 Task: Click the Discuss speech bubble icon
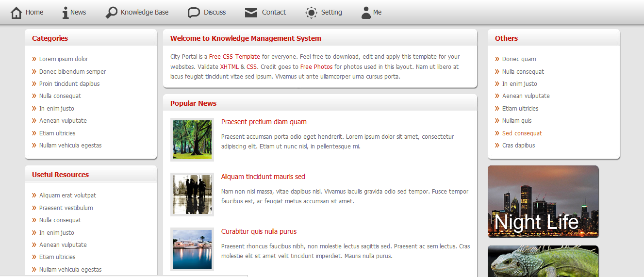[194, 13]
